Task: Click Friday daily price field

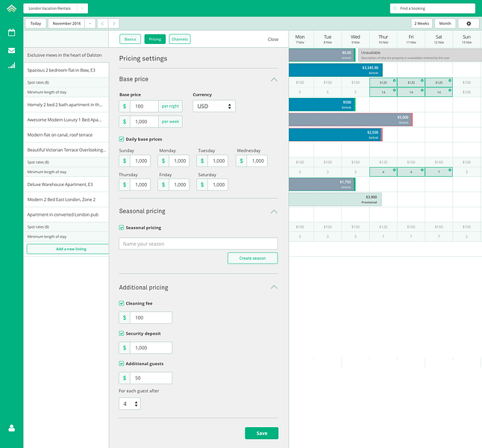Action: tap(174, 184)
